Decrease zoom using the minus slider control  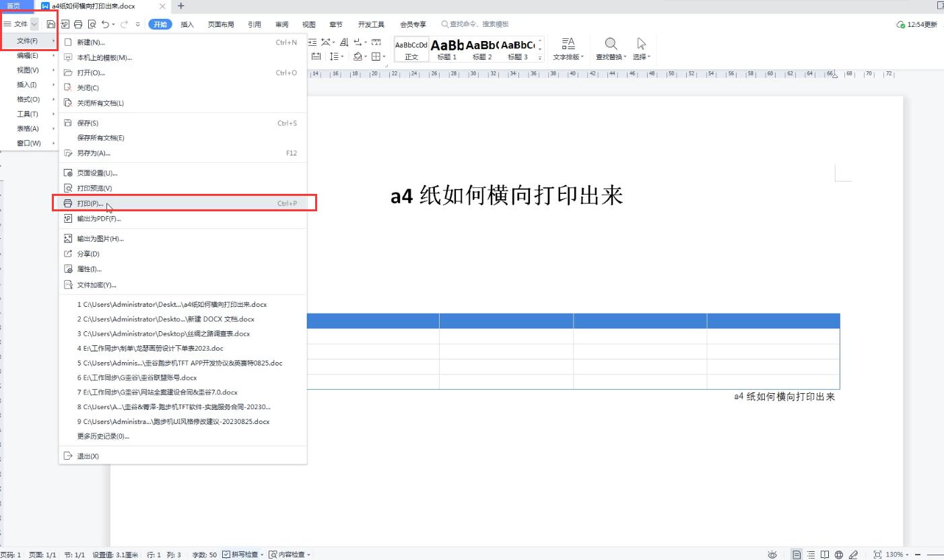[x=917, y=554]
